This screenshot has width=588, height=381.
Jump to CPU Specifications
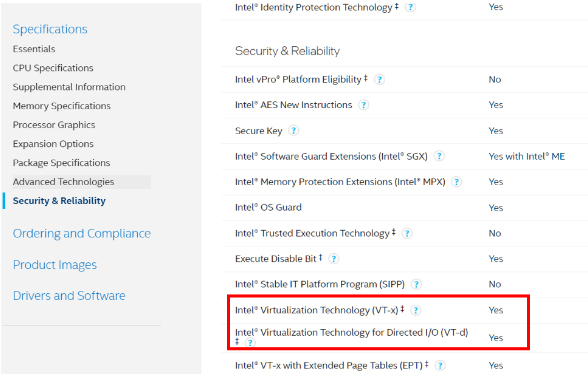tap(53, 68)
